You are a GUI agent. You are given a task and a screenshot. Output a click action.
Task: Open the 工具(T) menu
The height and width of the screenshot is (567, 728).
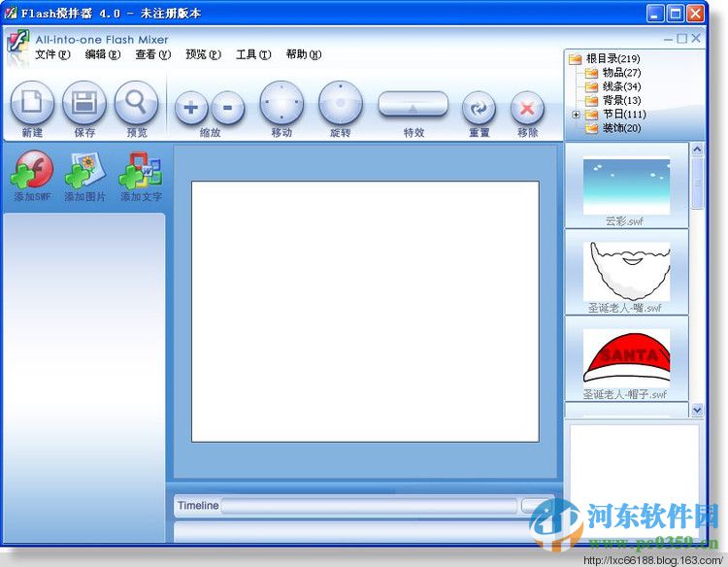point(253,54)
